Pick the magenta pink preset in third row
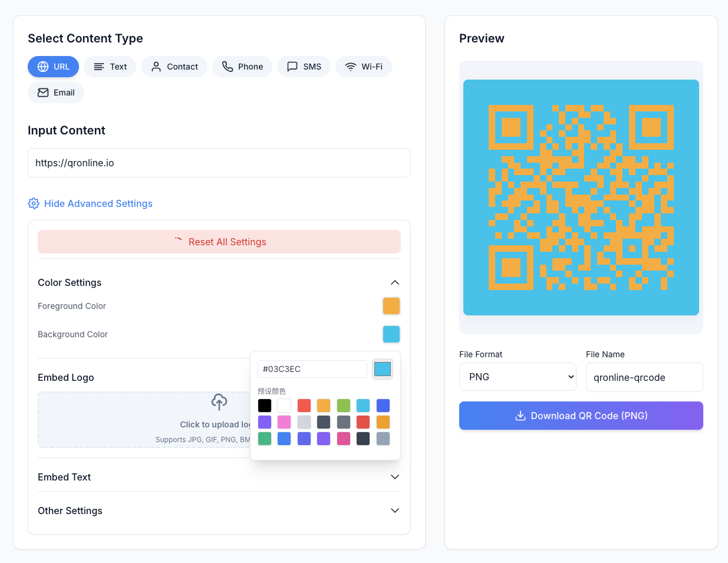Screen dimensions: 728x563 pos(344,439)
